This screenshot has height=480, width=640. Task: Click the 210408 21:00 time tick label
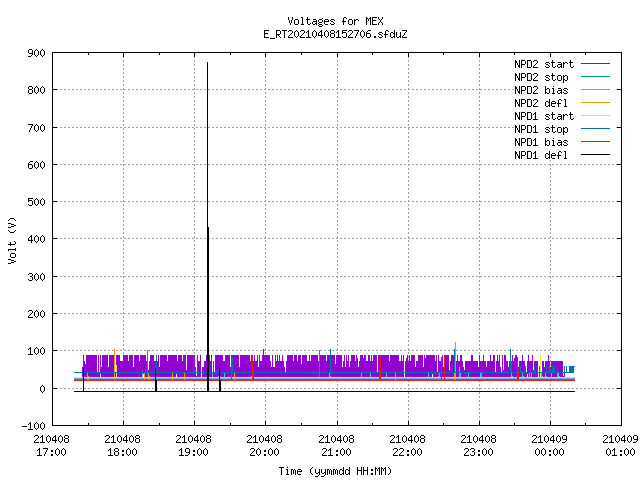tap(336, 446)
